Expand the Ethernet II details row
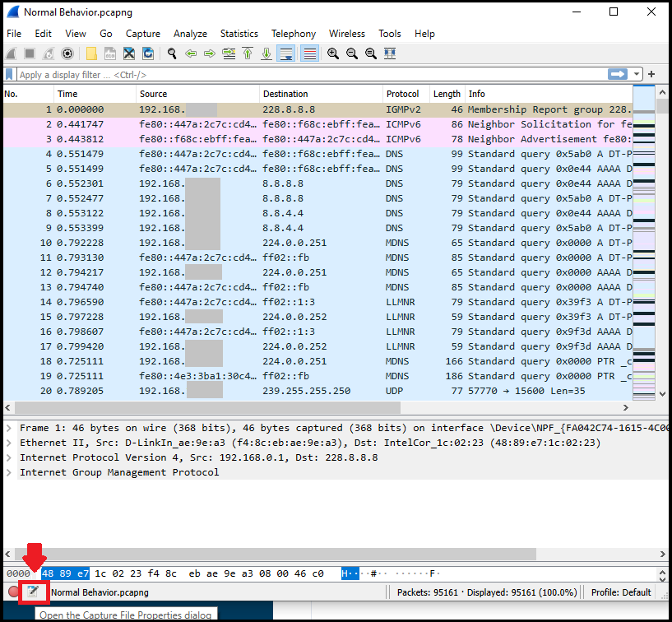This screenshot has width=672, height=622. [x=8, y=443]
